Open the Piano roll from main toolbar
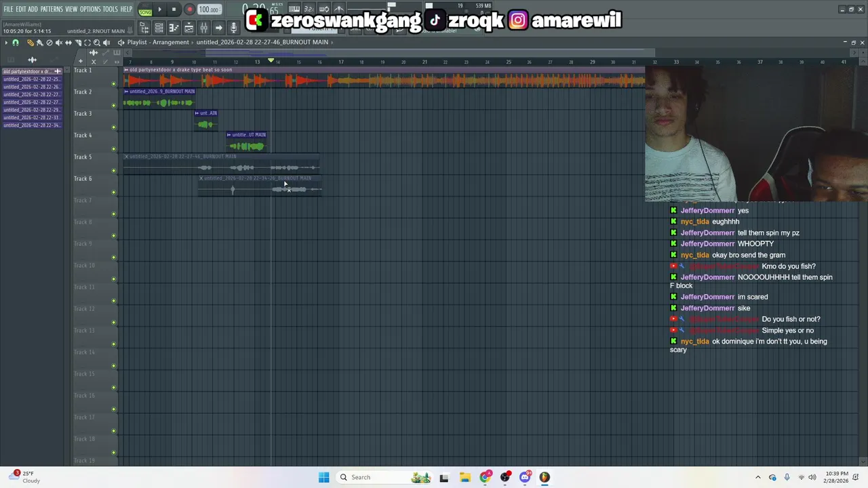This screenshot has height=488, width=868. click(174, 28)
